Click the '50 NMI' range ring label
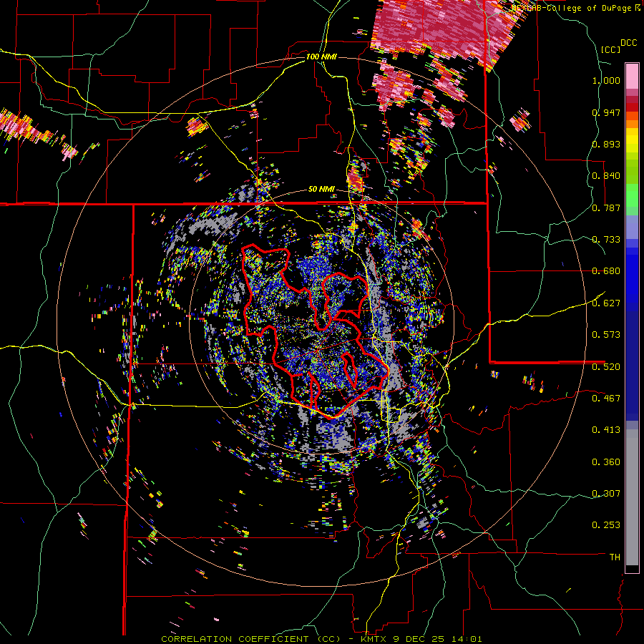This screenshot has width=644, height=644. (321, 190)
